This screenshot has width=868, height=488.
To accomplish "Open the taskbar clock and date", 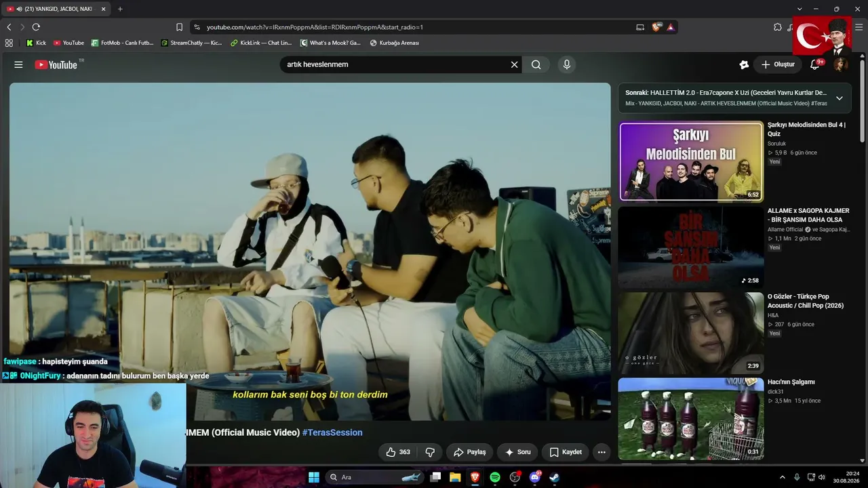I will pyautogui.click(x=847, y=477).
